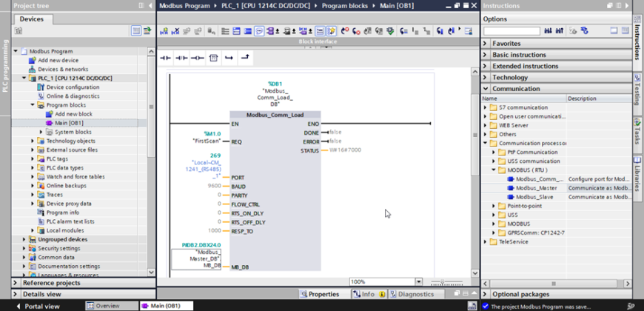Image resolution: width=644 pixels, height=311 pixels.
Task: Switch to Portal view
Action: 37,306
